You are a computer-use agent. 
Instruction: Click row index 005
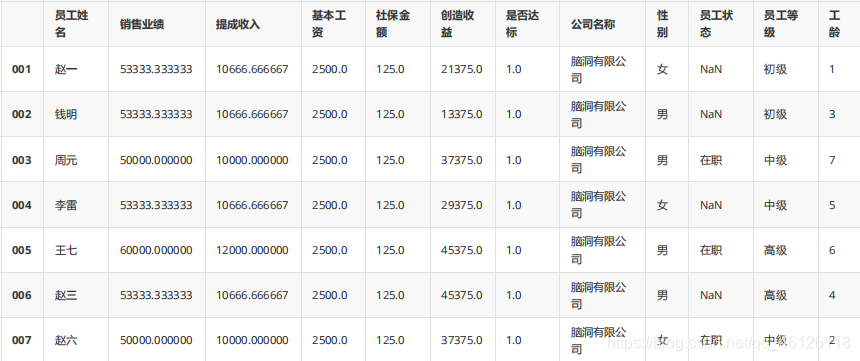(x=22, y=250)
